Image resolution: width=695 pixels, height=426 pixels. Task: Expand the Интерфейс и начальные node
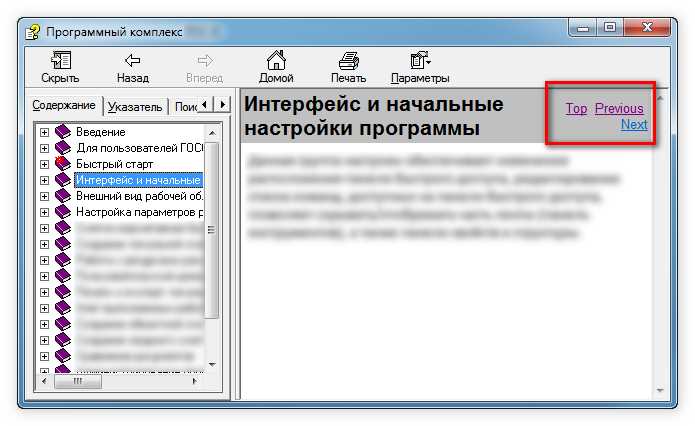[x=44, y=180]
